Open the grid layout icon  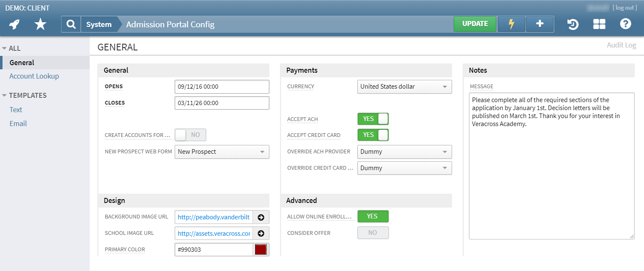click(599, 24)
